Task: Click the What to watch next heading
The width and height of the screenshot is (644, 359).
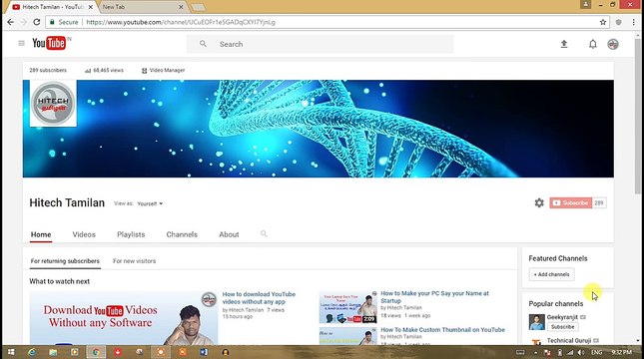Action: (x=60, y=281)
